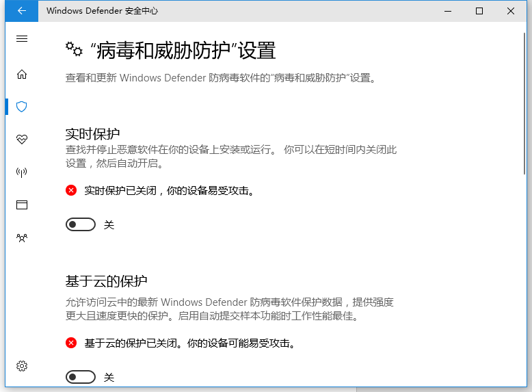The image size is (532, 392).
Task: Click the gears icon beside the page title
Action: 74,49
